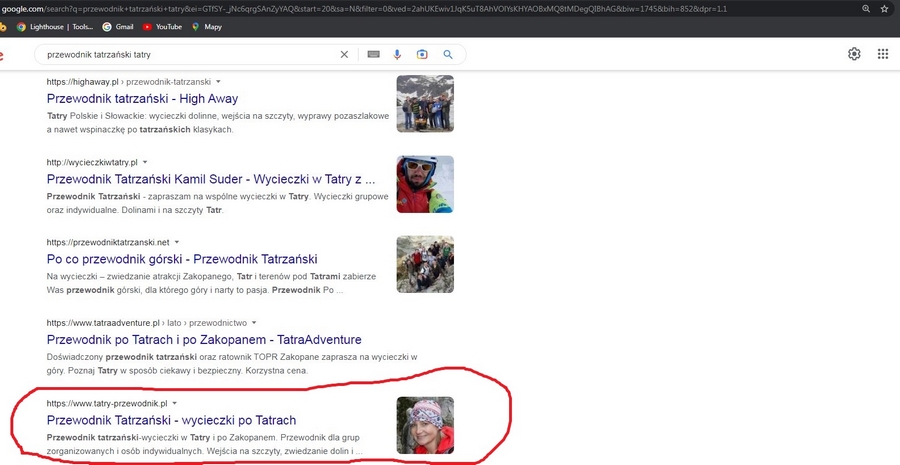Expand options arrow next to wycieczkiwtatry.pl URL

click(x=145, y=162)
